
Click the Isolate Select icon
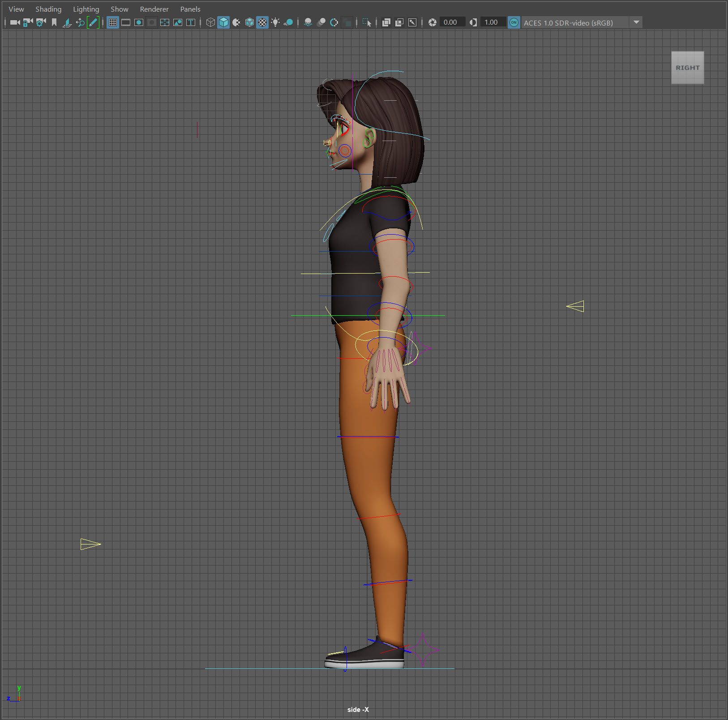click(x=367, y=22)
